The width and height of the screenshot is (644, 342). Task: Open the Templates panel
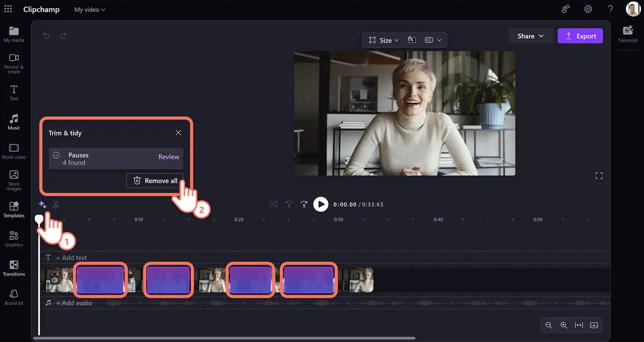coord(14,210)
